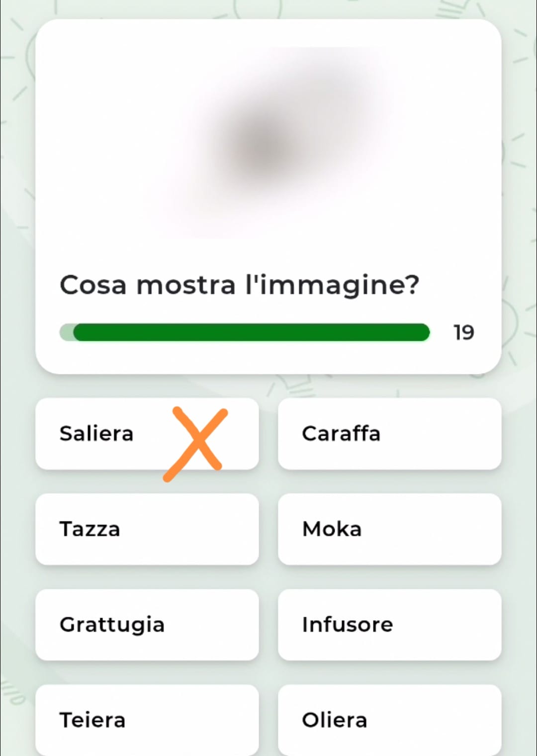Click the question text 'Cosa mostra l'immagine?'
Viewport: 537px width, 756px height.
tap(239, 285)
